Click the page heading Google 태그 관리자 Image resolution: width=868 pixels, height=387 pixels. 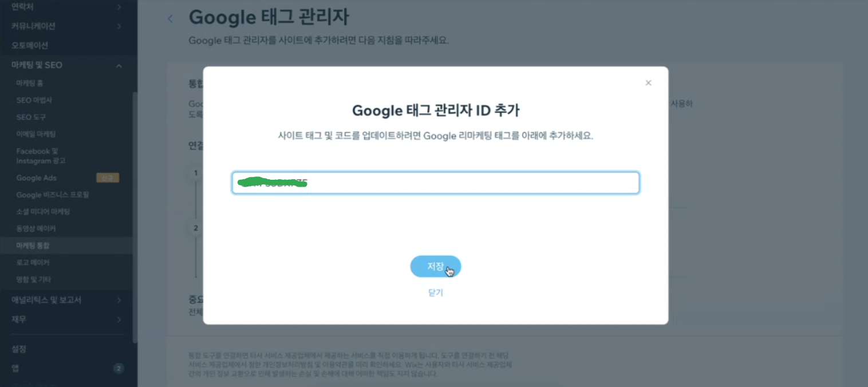pyautogui.click(x=269, y=17)
